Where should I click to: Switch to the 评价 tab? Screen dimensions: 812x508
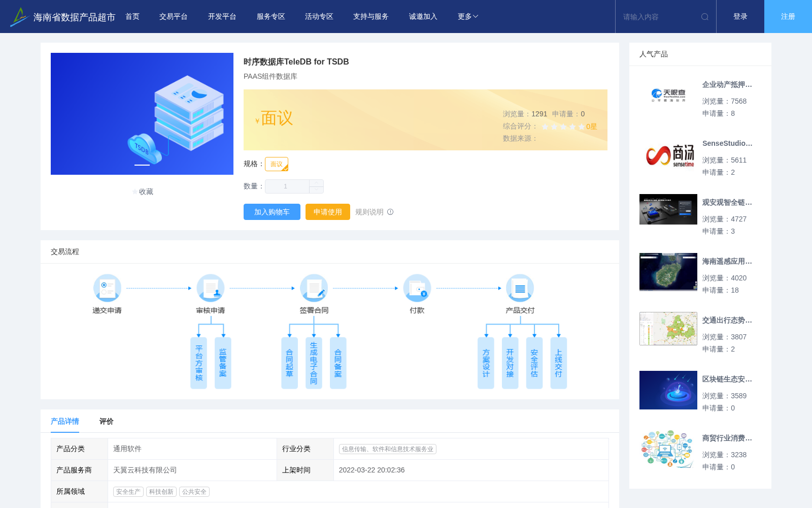click(107, 421)
